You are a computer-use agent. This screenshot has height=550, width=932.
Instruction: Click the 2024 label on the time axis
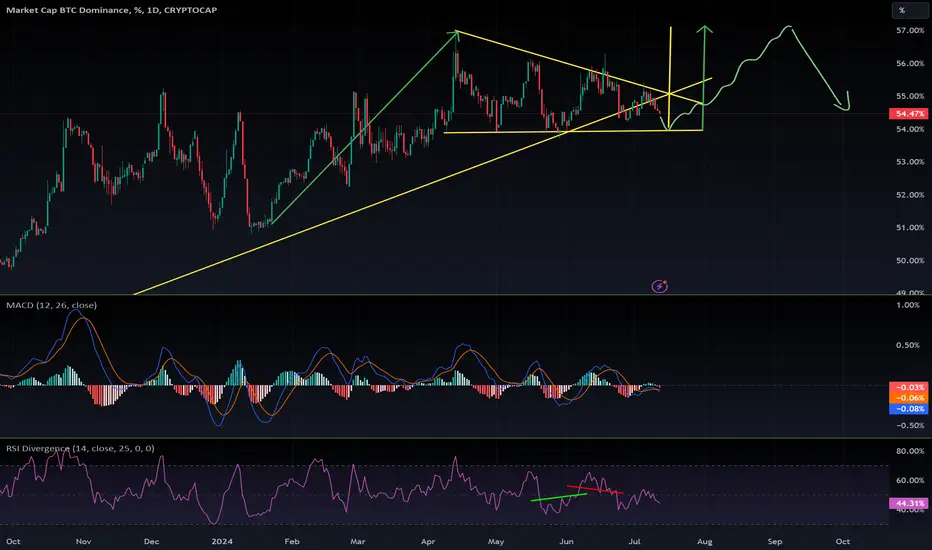pyautogui.click(x=222, y=541)
